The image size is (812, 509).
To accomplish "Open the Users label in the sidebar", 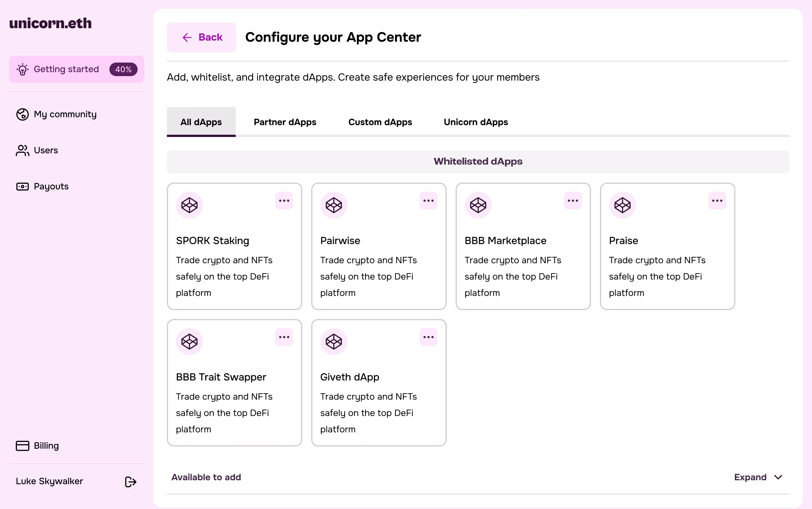I will (x=46, y=151).
